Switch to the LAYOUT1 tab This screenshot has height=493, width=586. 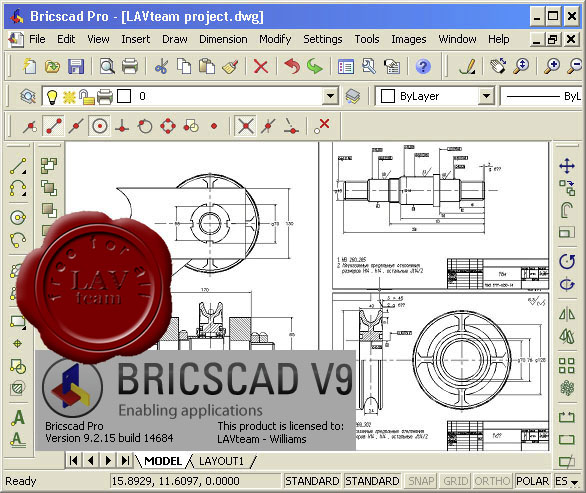221,461
